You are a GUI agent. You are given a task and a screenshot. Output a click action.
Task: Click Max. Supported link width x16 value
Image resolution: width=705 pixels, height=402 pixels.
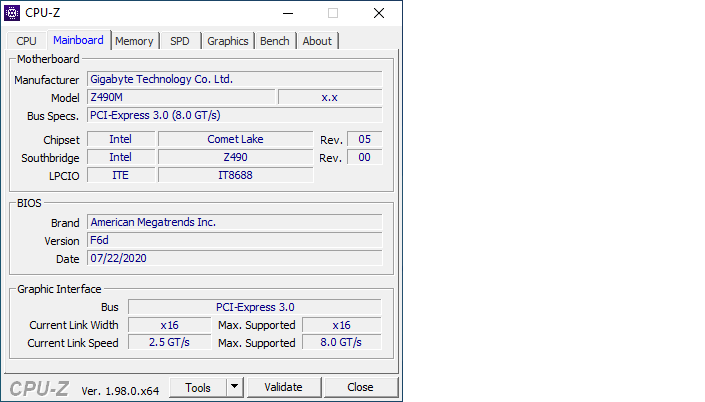(342, 325)
